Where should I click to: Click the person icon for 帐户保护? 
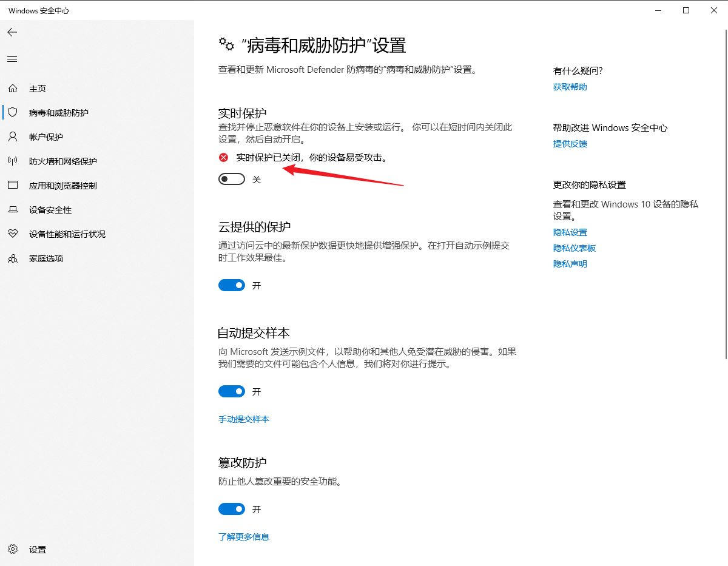coord(13,137)
